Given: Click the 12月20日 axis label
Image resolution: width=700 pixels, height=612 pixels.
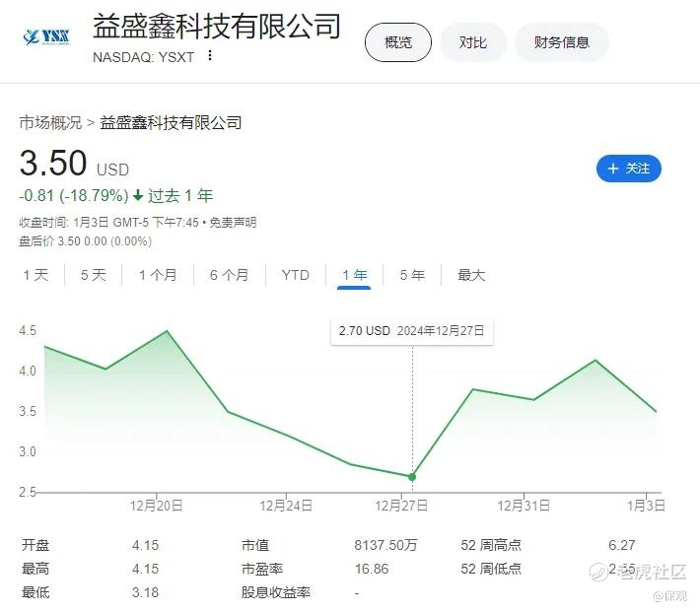Looking at the screenshot, I should tap(156, 506).
